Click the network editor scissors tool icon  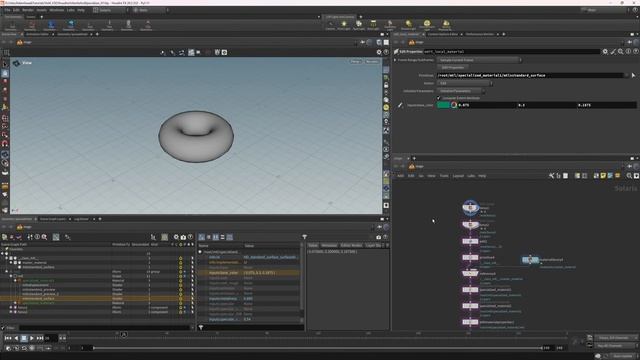(x=551, y=176)
